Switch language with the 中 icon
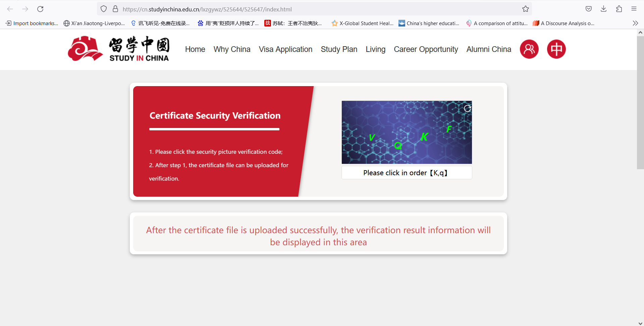This screenshot has width=644, height=326. [556, 49]
